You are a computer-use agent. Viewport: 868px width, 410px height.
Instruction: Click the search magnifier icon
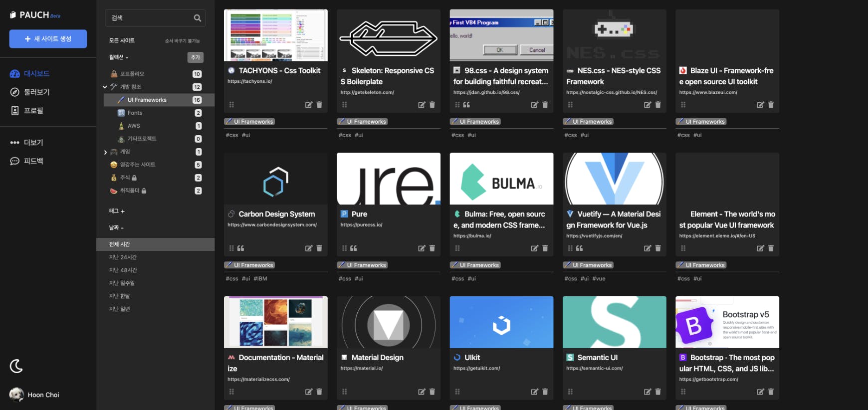click(198, 18)
